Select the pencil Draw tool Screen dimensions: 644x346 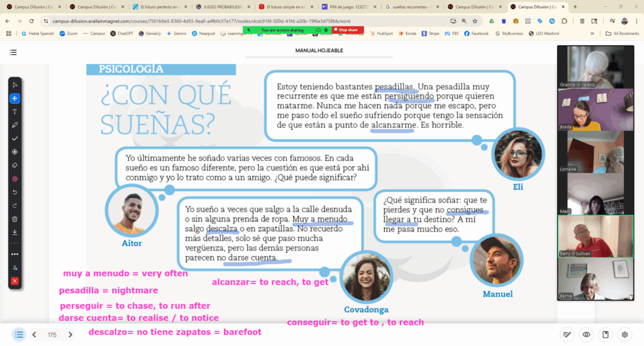15,125
